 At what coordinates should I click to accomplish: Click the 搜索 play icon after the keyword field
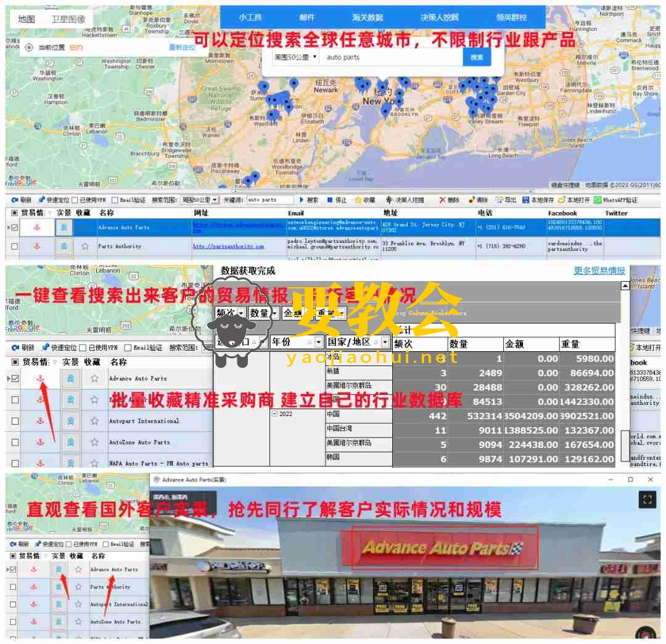pyautogui.click(x=302, y=200)
